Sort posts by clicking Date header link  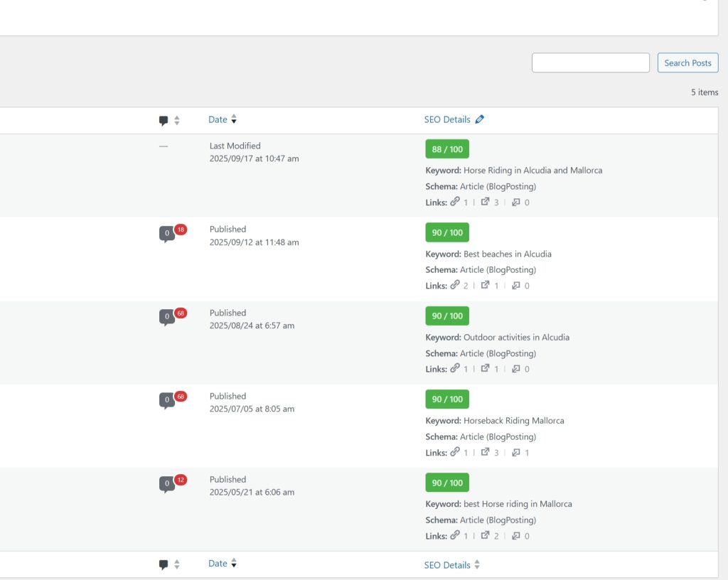[x=217, y=119]
